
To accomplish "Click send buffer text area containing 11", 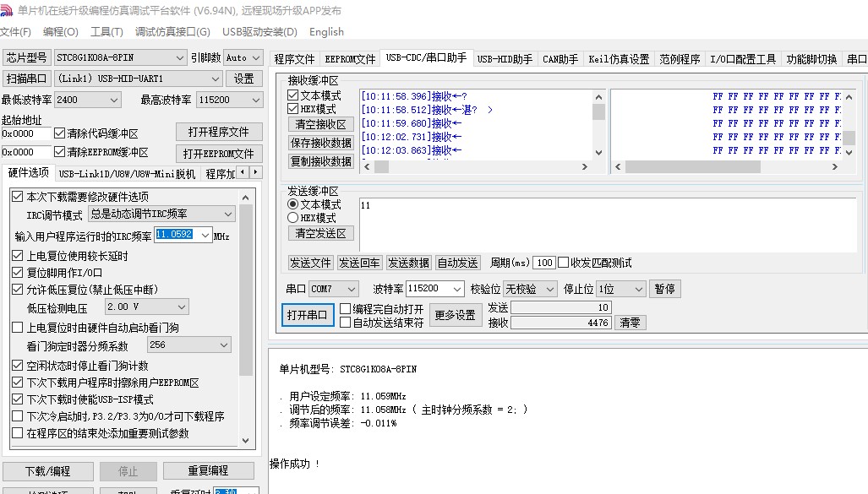I will 608,225.
